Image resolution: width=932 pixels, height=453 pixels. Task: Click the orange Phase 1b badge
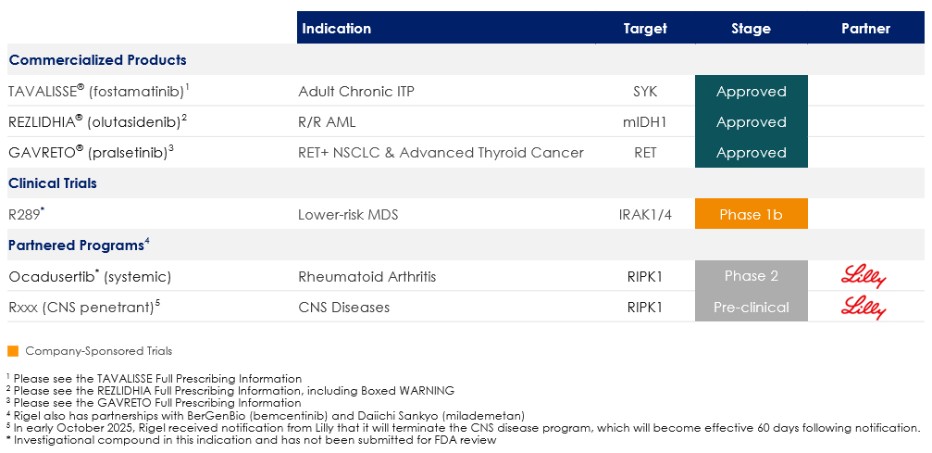pos(751,215)
